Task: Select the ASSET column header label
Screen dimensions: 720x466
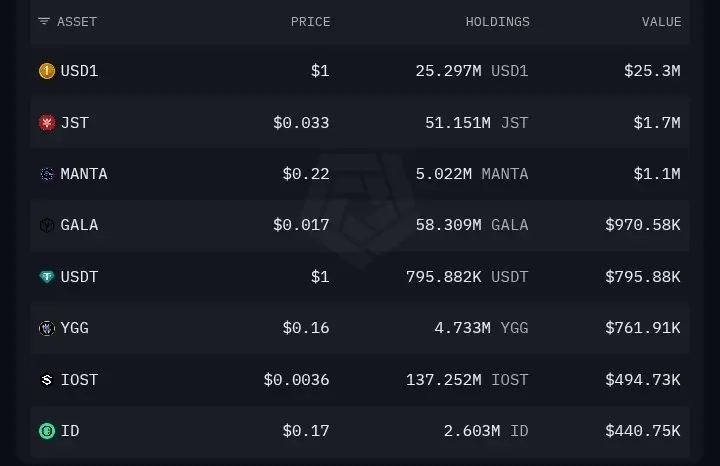Action: pos(77,22)
